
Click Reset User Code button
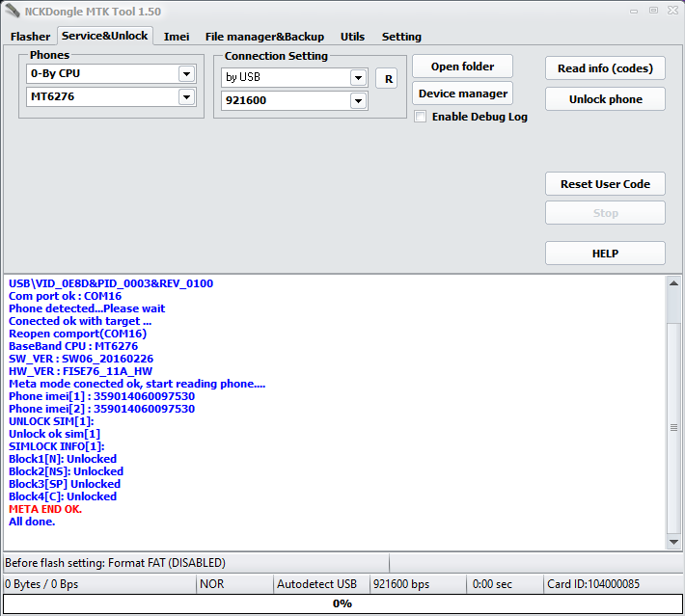pos(605,184)
